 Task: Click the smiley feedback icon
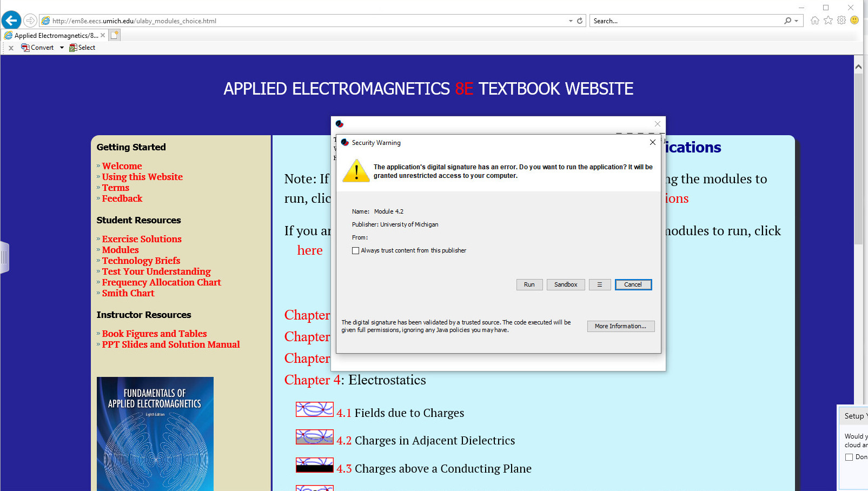(854, 21)
